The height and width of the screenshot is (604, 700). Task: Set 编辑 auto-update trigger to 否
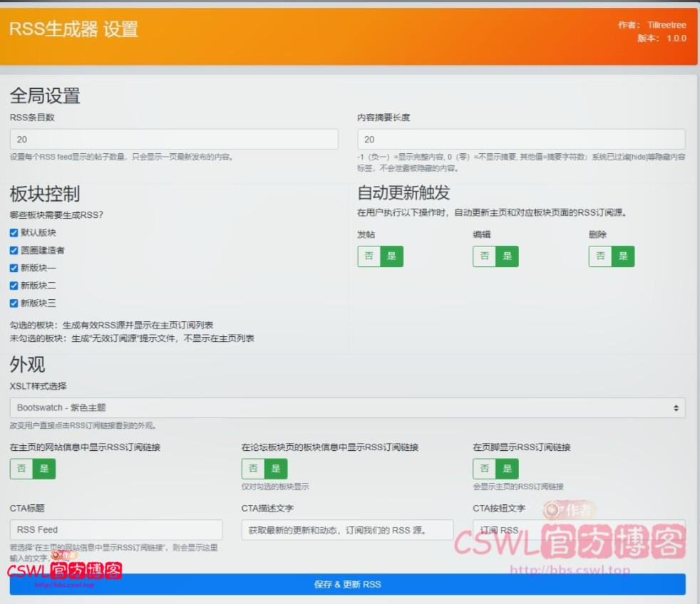tap(483, 256)
